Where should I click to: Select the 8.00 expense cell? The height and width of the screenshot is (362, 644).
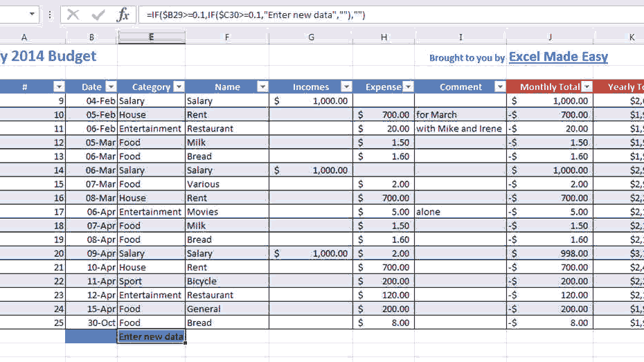click(x=384, y=323)
